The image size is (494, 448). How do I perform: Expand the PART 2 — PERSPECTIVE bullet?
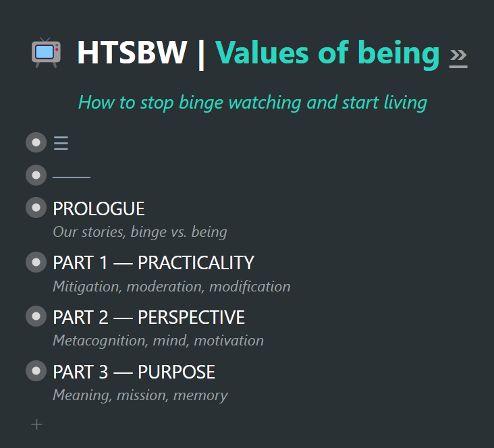(36, 316)
